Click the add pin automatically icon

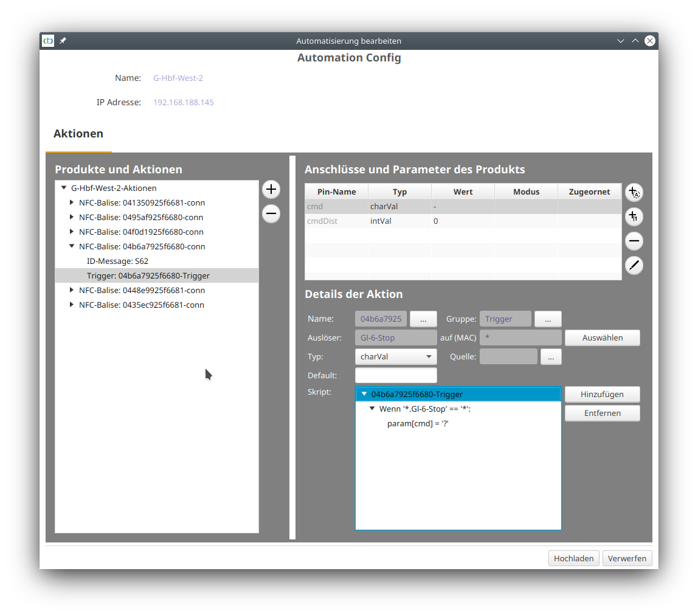coord(634,193)
